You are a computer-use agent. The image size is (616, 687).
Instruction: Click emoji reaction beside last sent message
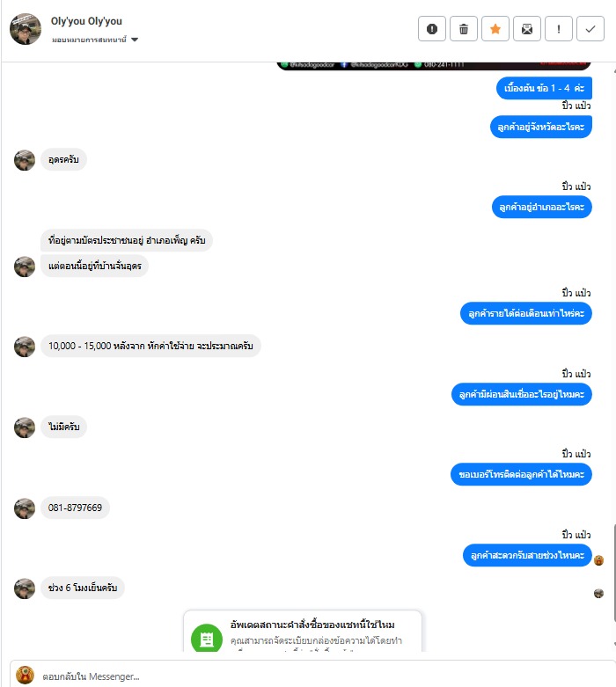tap(599, 560)
